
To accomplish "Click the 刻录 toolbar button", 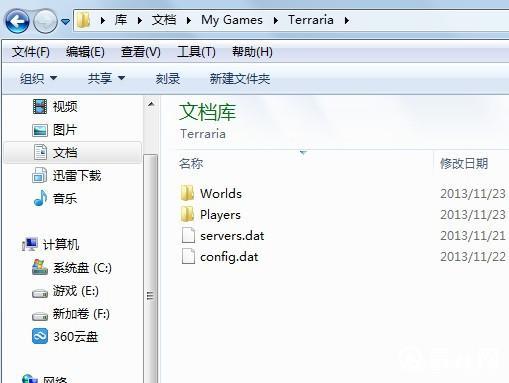I will (x=168, y=79).
